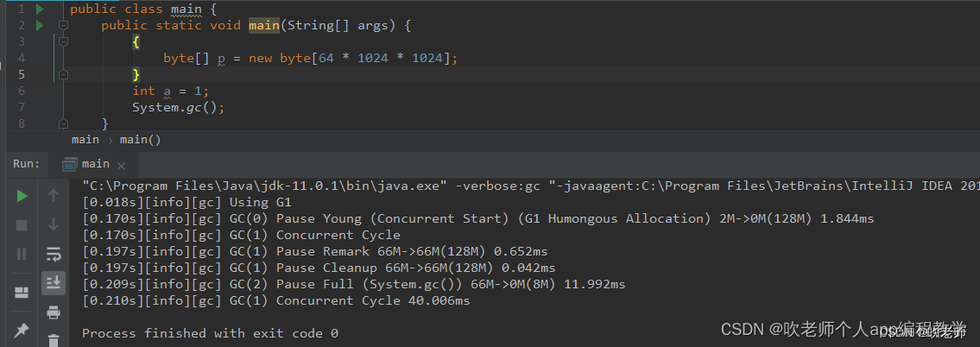Screen dimensions: 980x347
Task: Click the Print console output icon
Action: [x=54, y=312]
